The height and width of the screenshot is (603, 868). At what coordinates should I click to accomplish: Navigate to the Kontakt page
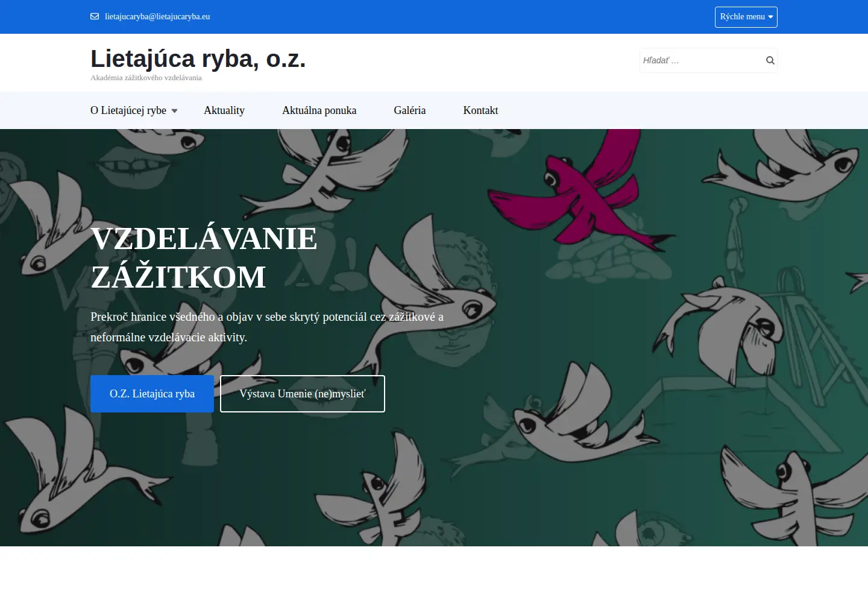[480, 110]
